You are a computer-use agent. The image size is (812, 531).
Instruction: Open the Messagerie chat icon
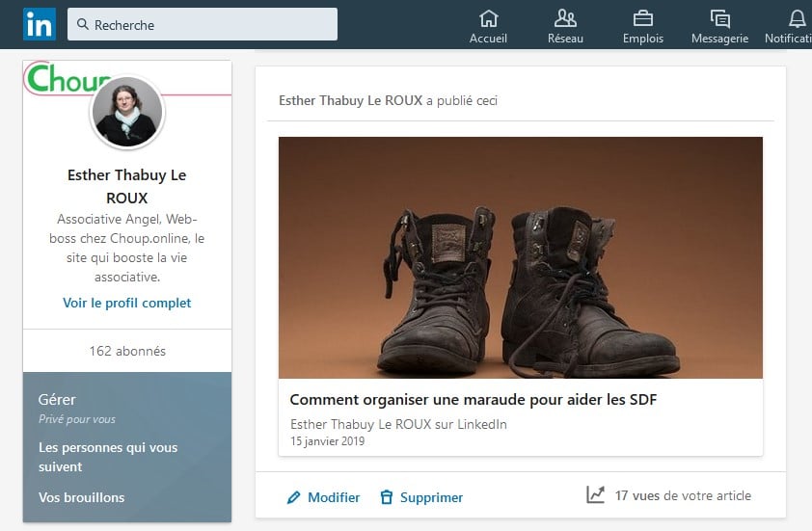[x=719, y=18]
